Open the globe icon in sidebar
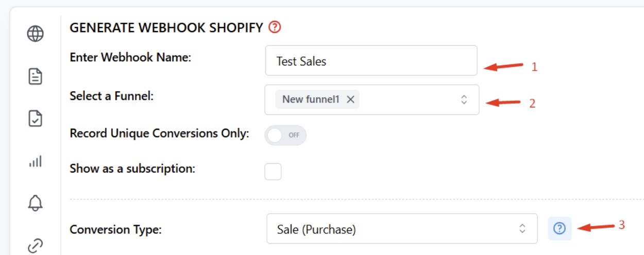644x255 pixels. pyautogui.click(x=35, y=34)
